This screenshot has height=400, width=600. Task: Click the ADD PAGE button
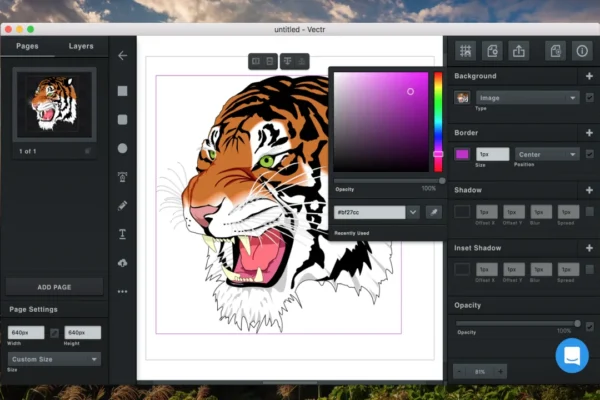pyautogui.click(x=54, y=287)
